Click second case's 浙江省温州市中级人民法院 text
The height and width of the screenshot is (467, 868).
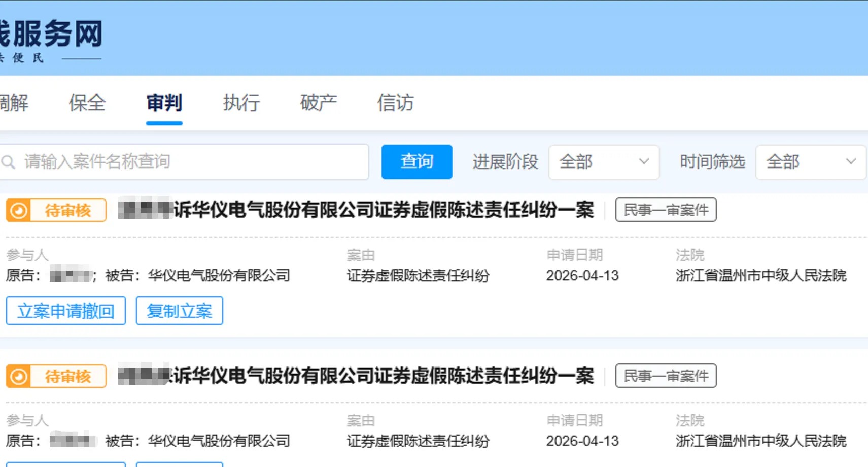click(761, 441)
